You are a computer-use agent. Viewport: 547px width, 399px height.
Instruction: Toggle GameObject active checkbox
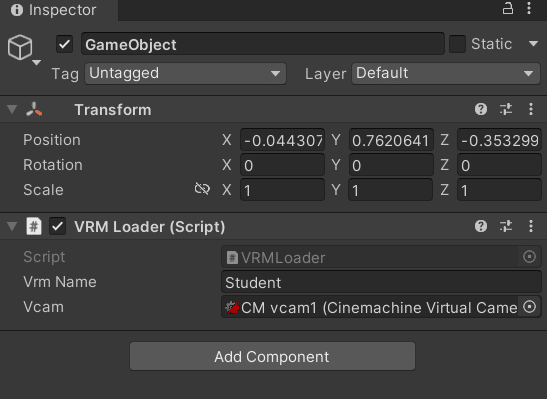(x=65, y=44)
